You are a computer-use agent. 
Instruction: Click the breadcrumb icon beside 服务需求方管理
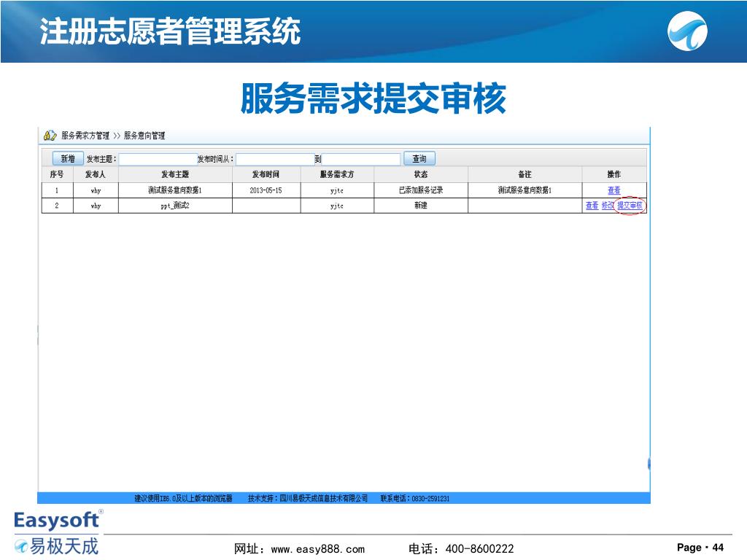point(50,136)
